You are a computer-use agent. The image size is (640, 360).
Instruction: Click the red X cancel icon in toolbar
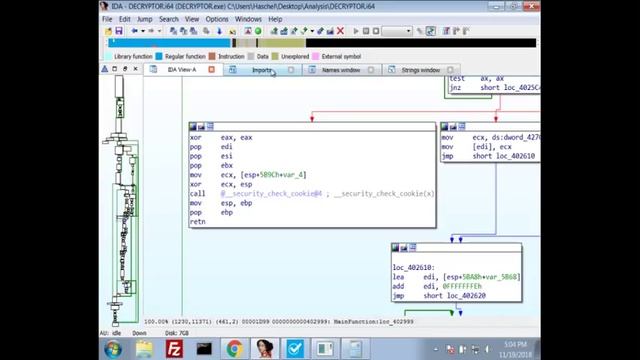click(x=340, y=31)
